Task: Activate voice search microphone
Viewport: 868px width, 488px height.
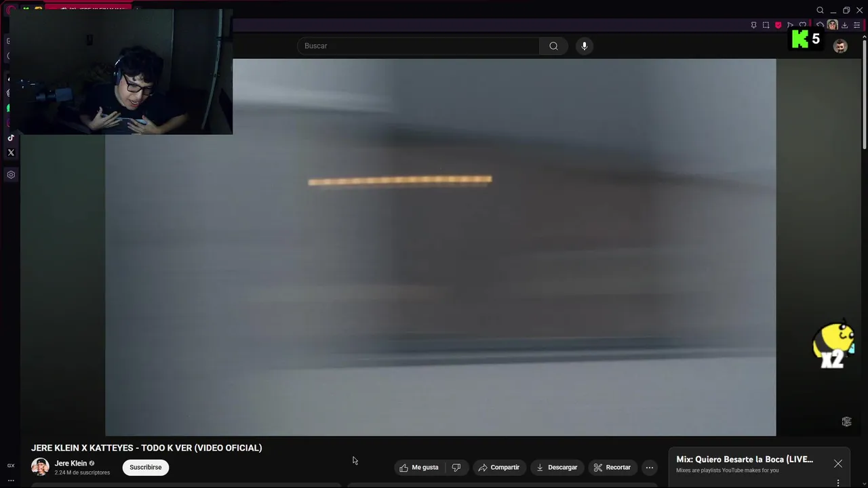Action: click(585, 46)
